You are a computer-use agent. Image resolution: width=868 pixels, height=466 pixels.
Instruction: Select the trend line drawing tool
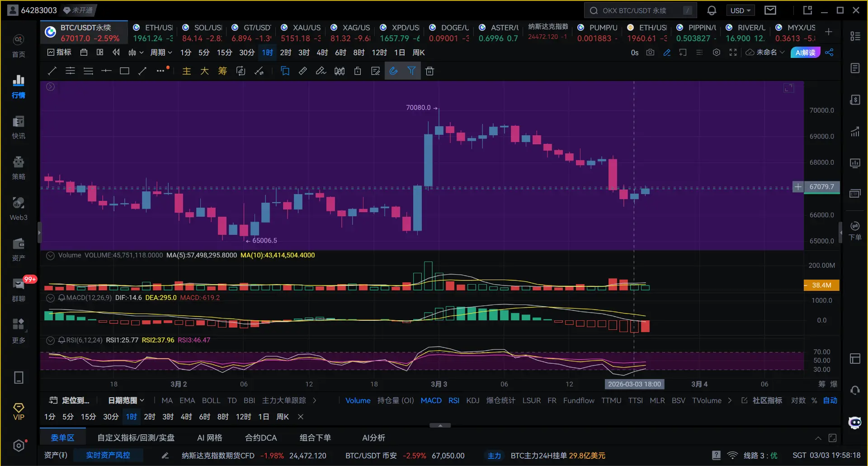coord(52,71)
